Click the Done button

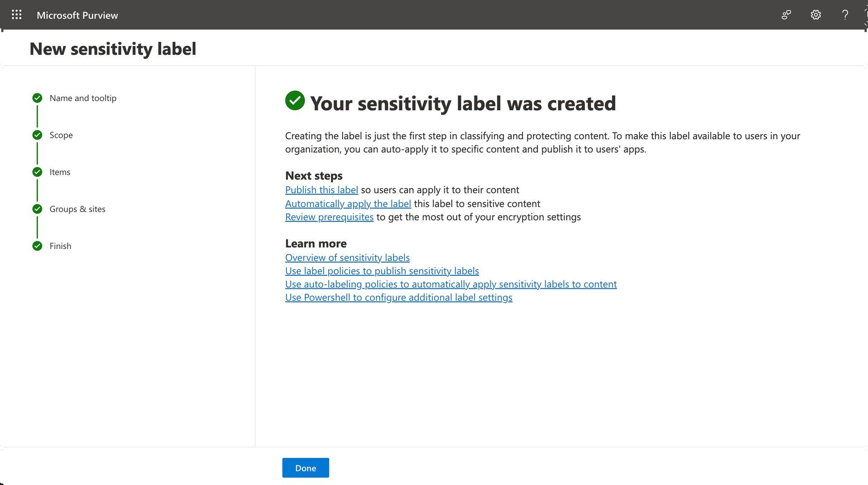click(x=306, y=468)
